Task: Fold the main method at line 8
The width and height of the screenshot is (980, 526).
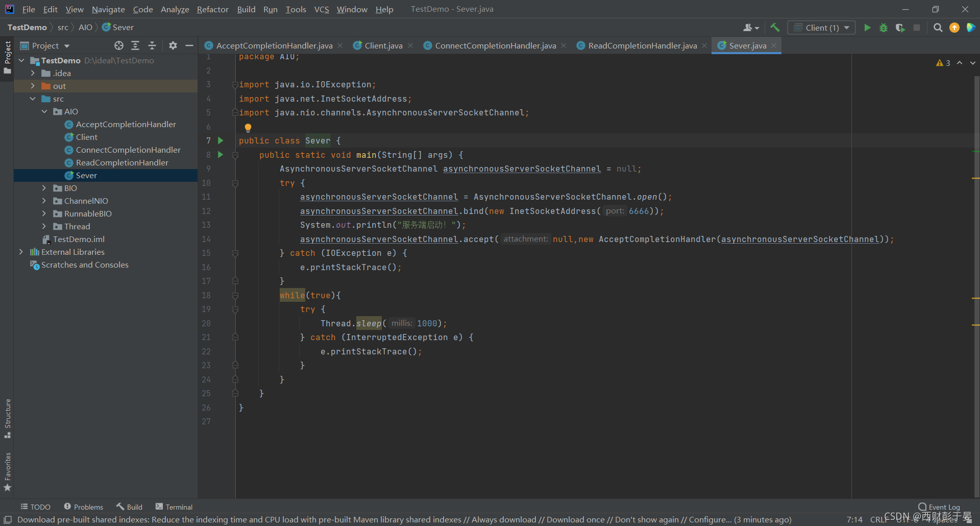Action: point(235,155)
